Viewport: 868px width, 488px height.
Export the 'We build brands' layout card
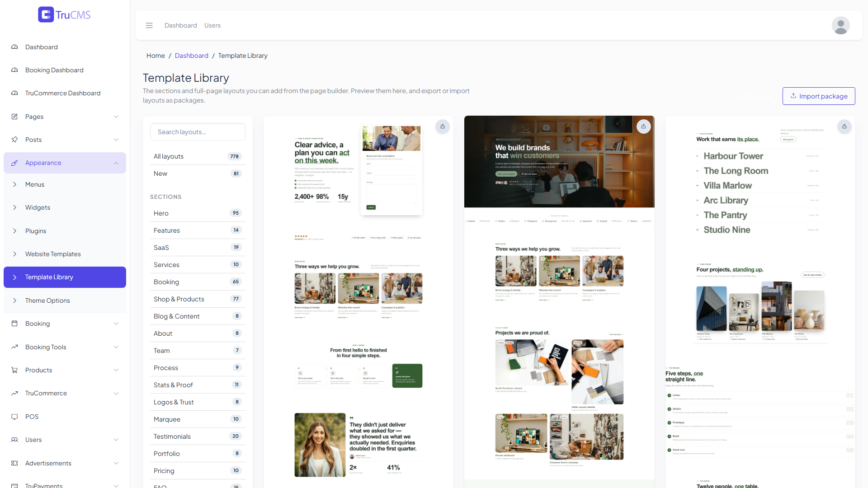click(x=643, y=127)
